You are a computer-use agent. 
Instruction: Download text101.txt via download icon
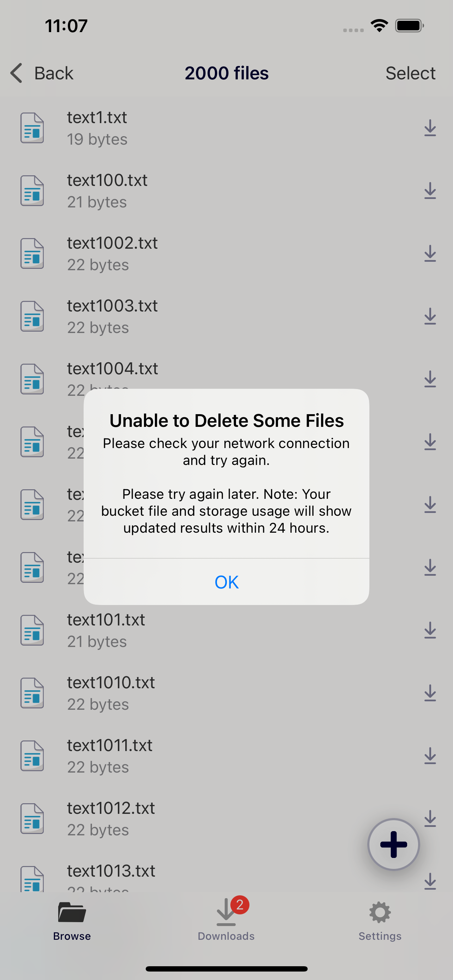click(x=430, y=630)
